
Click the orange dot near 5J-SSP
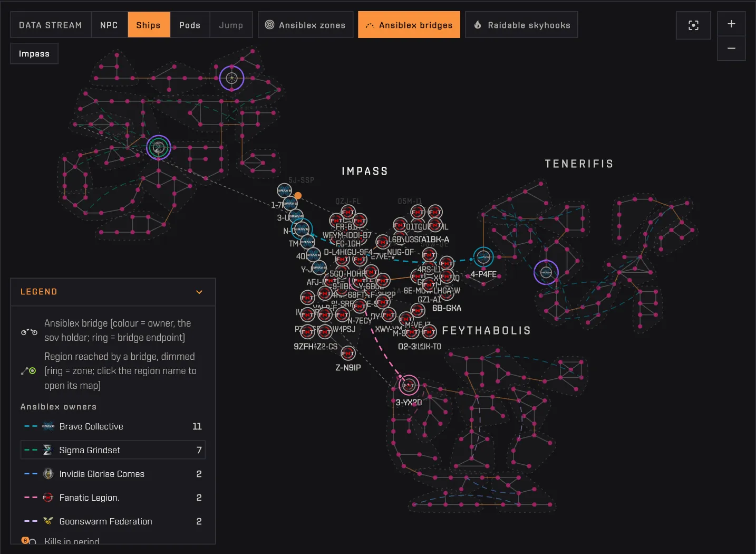point(298,196)
